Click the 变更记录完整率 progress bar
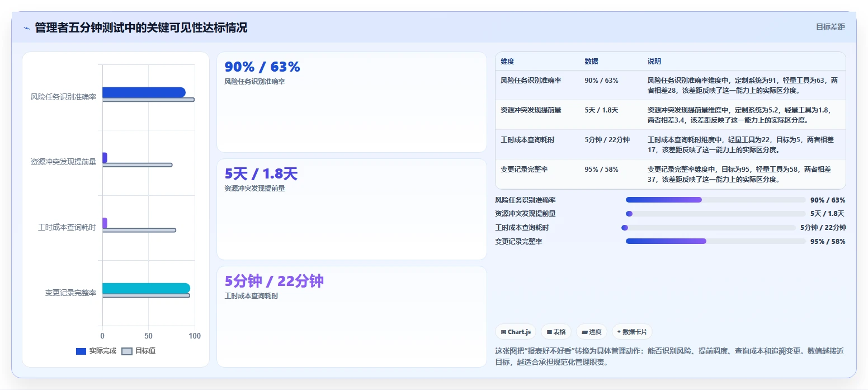 (x=715, y=241)
